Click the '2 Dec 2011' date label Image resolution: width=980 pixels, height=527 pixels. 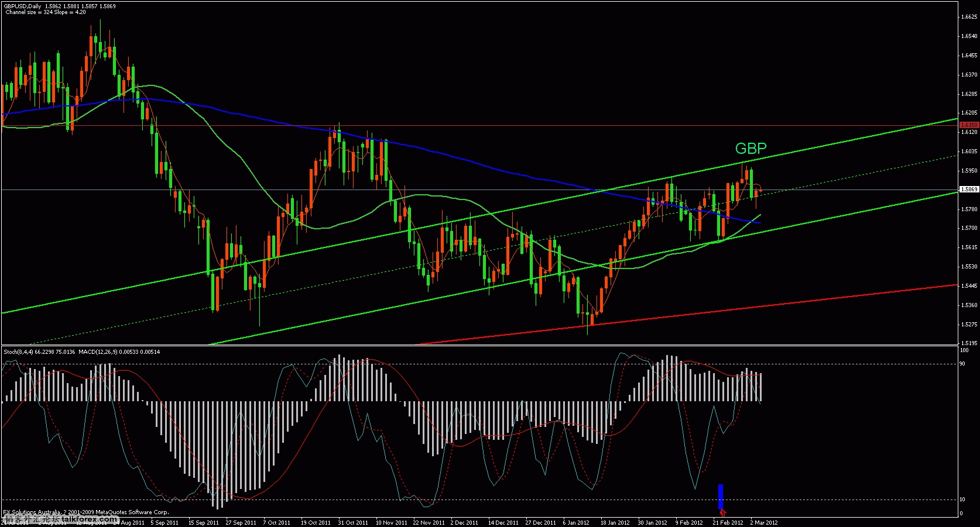(464, 523)
